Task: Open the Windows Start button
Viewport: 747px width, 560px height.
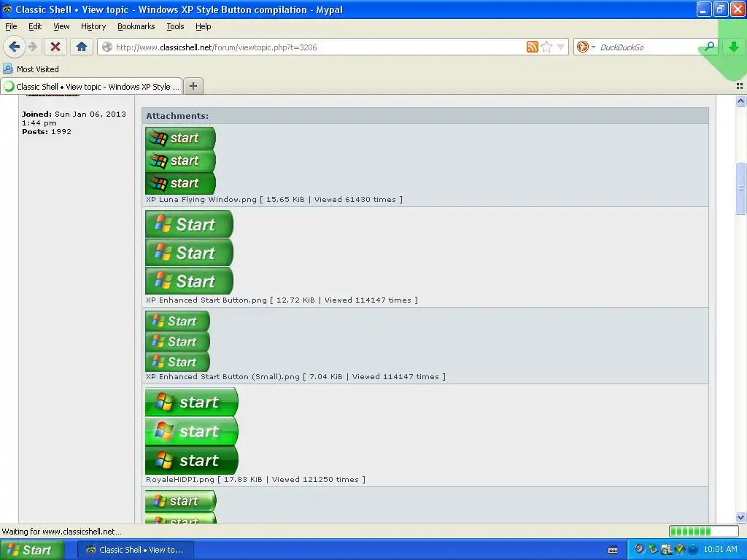Action: click(x=31, y=550)
